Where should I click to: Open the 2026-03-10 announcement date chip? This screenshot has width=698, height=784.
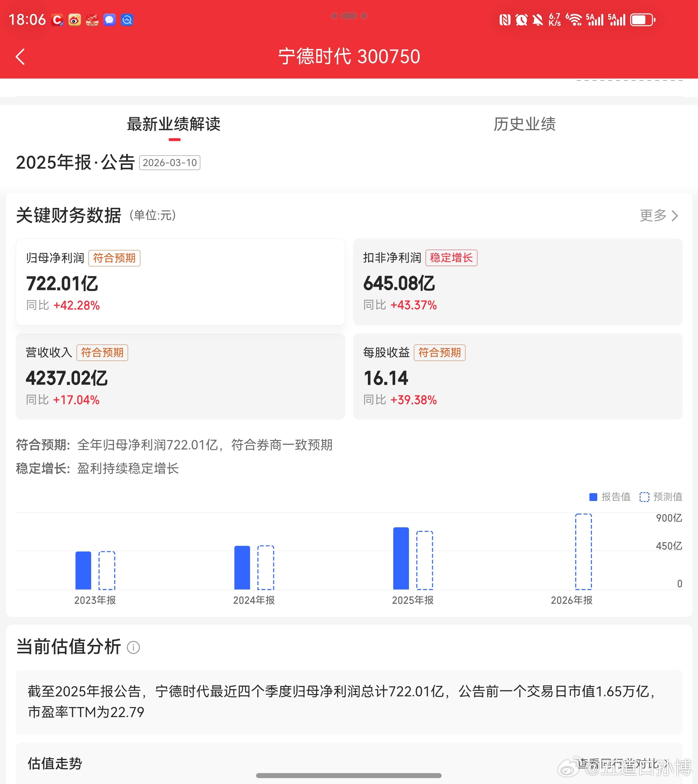[170, 163]
